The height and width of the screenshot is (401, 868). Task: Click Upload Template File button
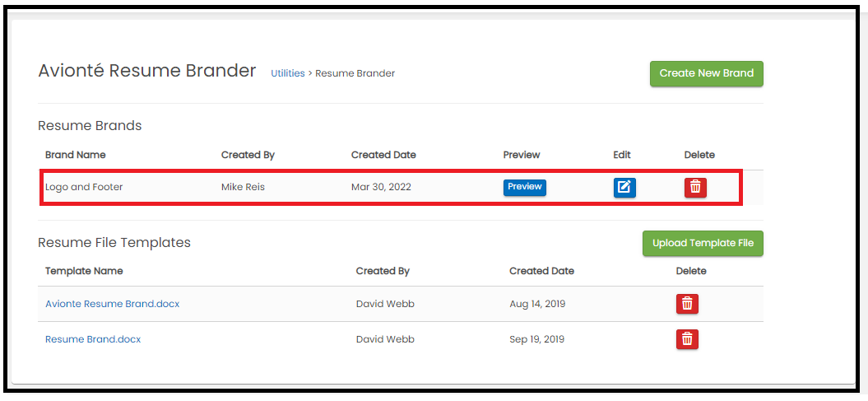tap(703, 243)
